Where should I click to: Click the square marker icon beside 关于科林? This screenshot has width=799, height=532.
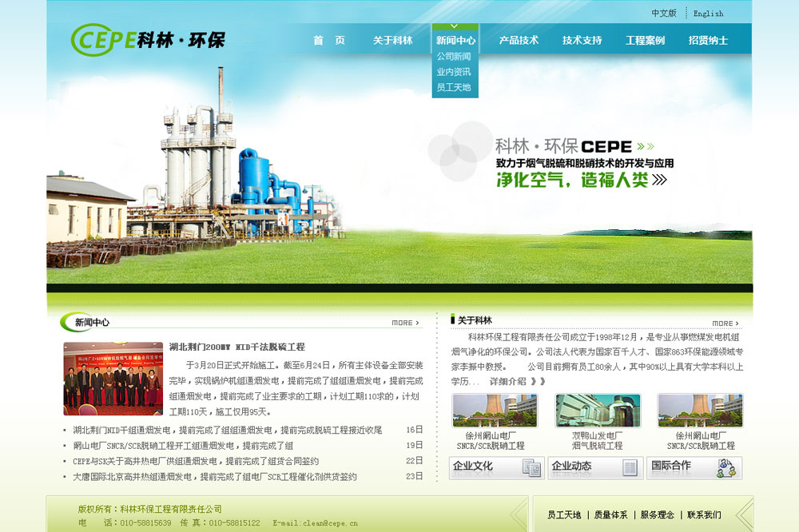451,320
